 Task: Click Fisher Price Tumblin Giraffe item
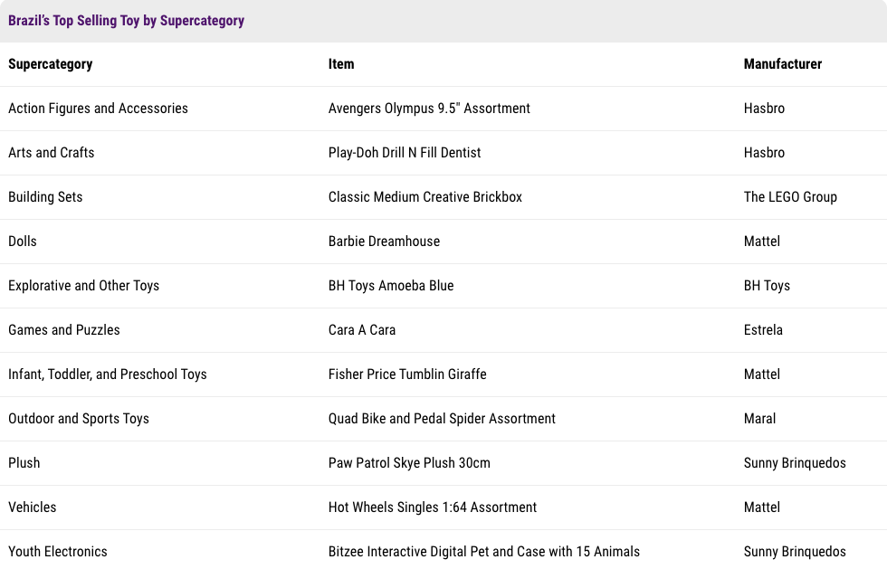tap(407, 375)
